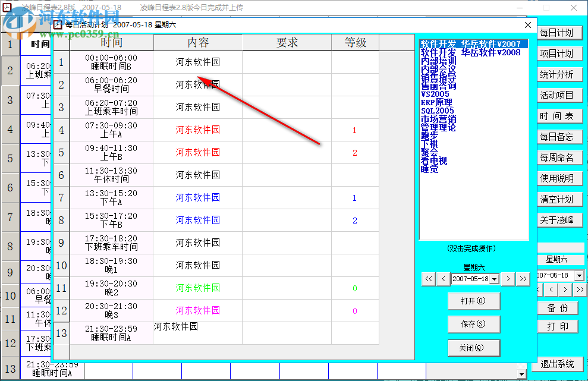Jump to next week using >> arrow
The image size is (588, 381).
(x=523, y=278)
